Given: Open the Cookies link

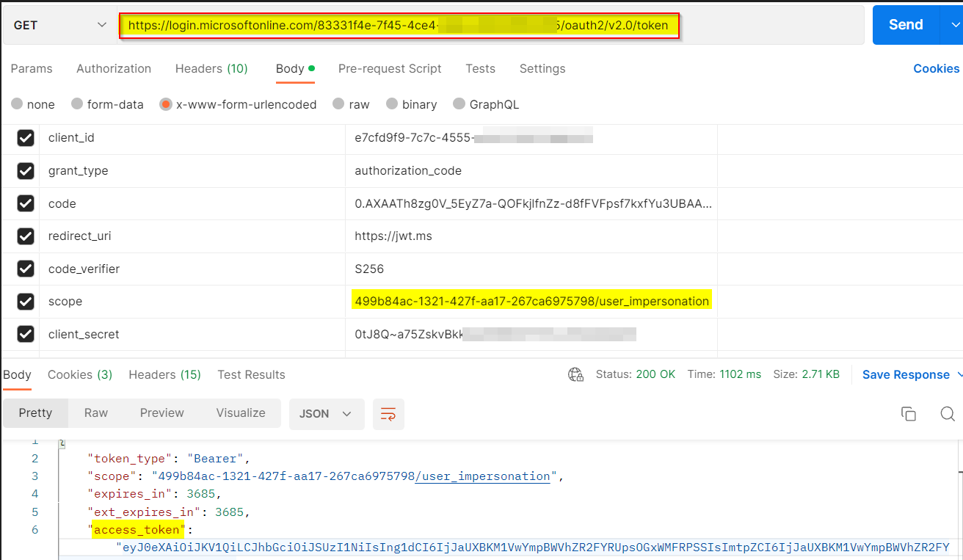Looking at the screenshot, I should pos(936,69).
